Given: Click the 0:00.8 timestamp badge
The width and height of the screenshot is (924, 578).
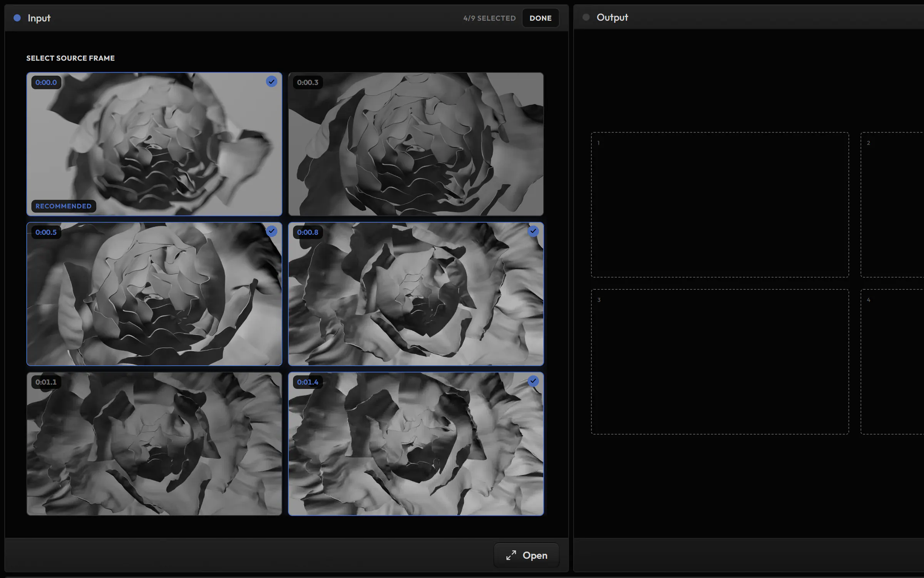Looking at the screenshot, I should (308, 232).
